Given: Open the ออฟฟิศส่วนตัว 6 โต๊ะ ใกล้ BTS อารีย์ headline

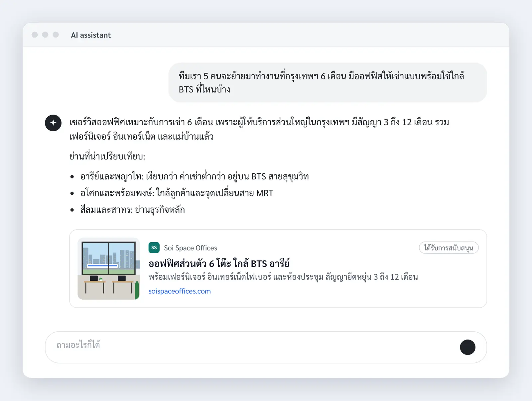Looking at the screenshot, I should [x=219, y=263].
